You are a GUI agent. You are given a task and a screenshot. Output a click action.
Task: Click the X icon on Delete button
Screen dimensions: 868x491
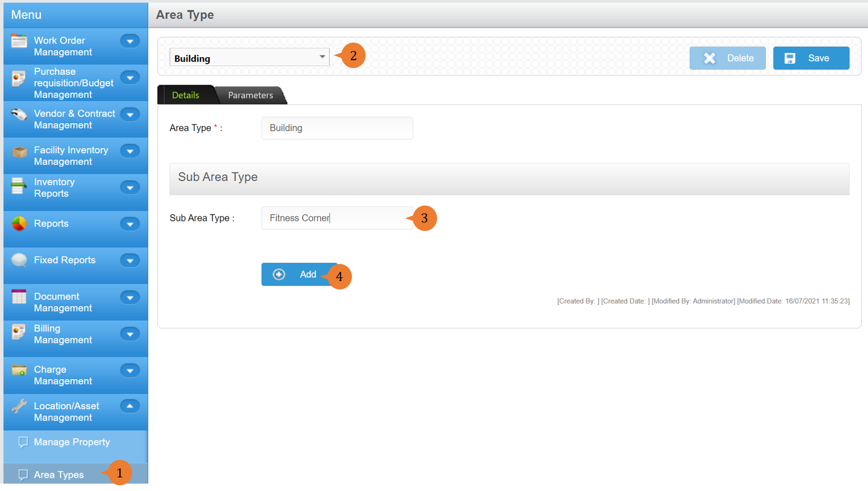[710, 58]
